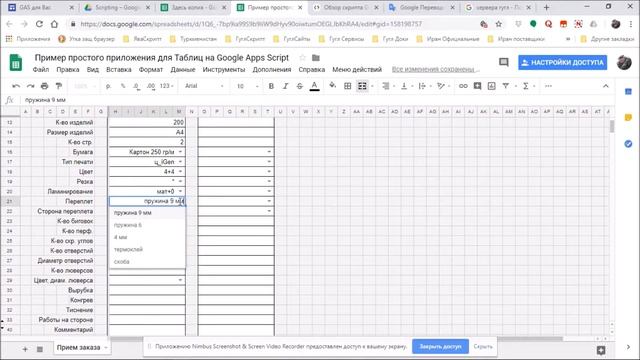
Task: Star this spreadsheet
Action: (x=302, y=58)
